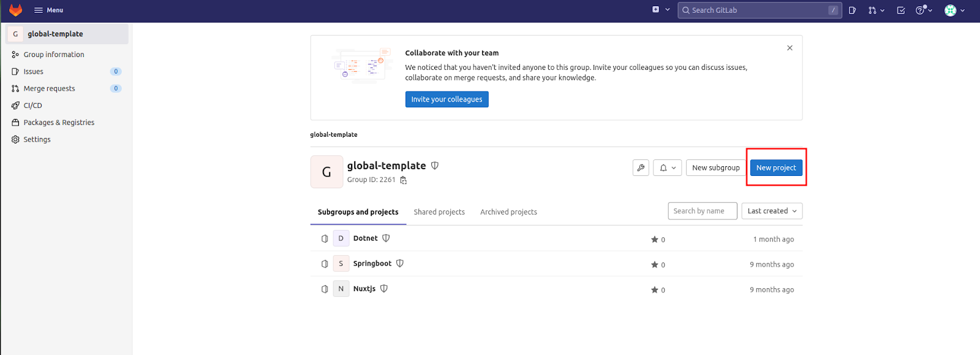The image size is (980, 355).
Task: Click the 'Group ID: 2261' text
Action: point(371,180)
